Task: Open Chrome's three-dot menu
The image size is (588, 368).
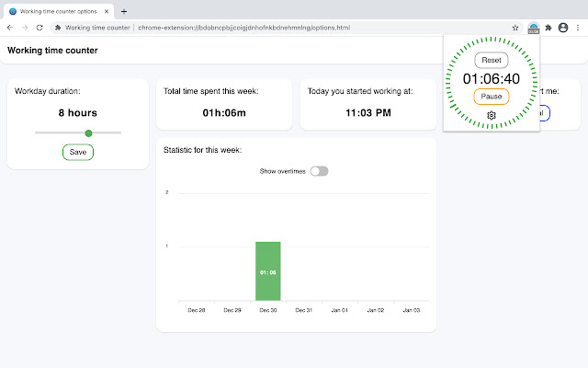Action: [x=578, y=28]
